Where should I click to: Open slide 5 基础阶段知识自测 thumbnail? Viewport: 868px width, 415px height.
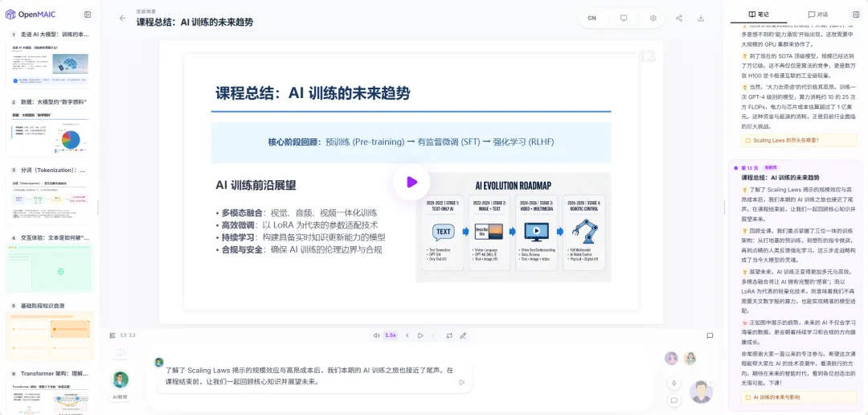[50, 335]
